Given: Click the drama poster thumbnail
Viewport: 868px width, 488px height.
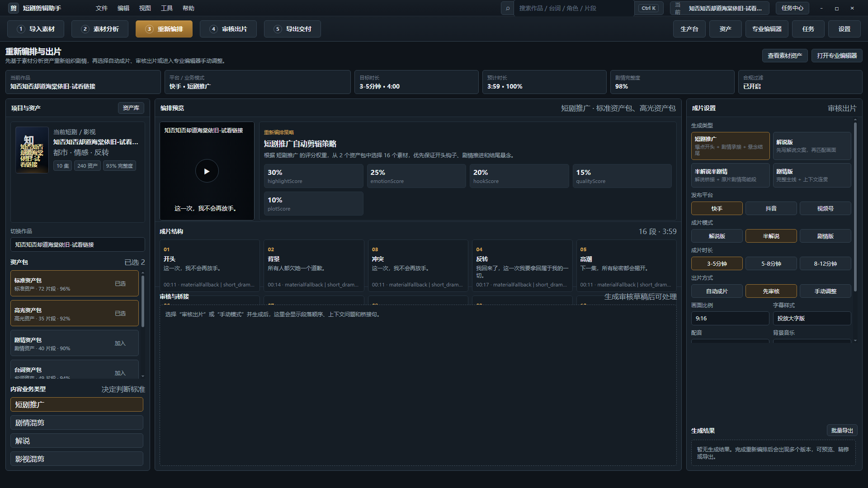Looking at the screenshot, I should (32, 150).
